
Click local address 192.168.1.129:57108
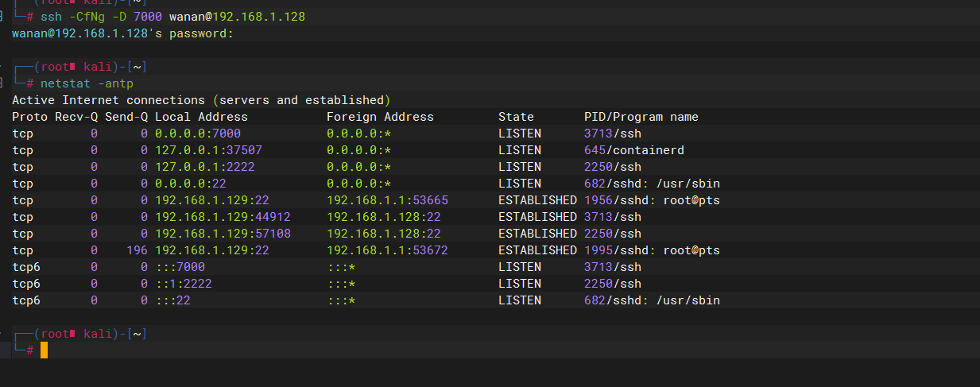coord(223,234)
